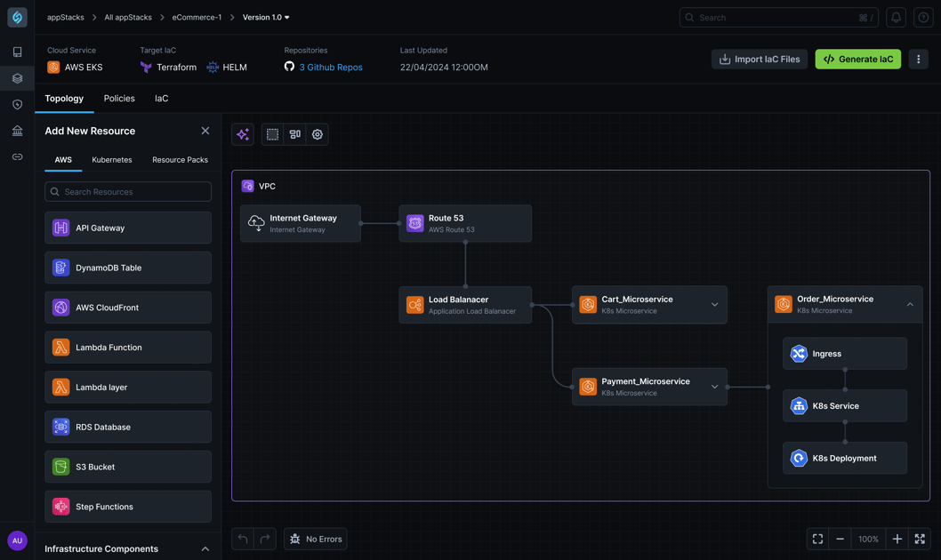
Task: Select the marquee selection tool
Action: [271, 133]
